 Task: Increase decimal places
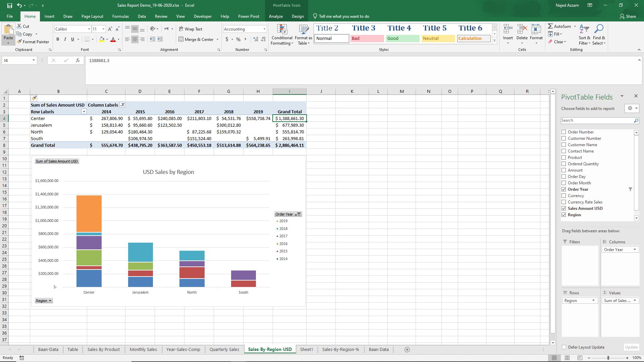tap(256, 39)
